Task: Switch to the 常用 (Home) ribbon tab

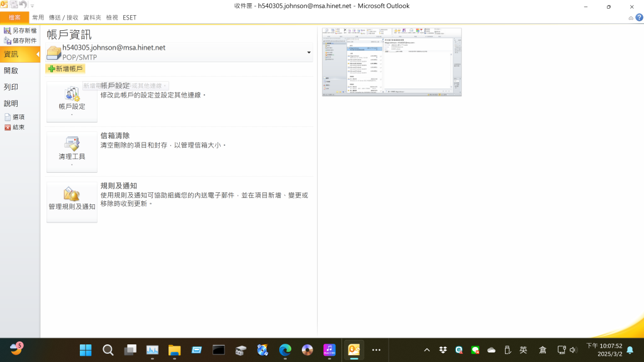Action: click(38, 18)
